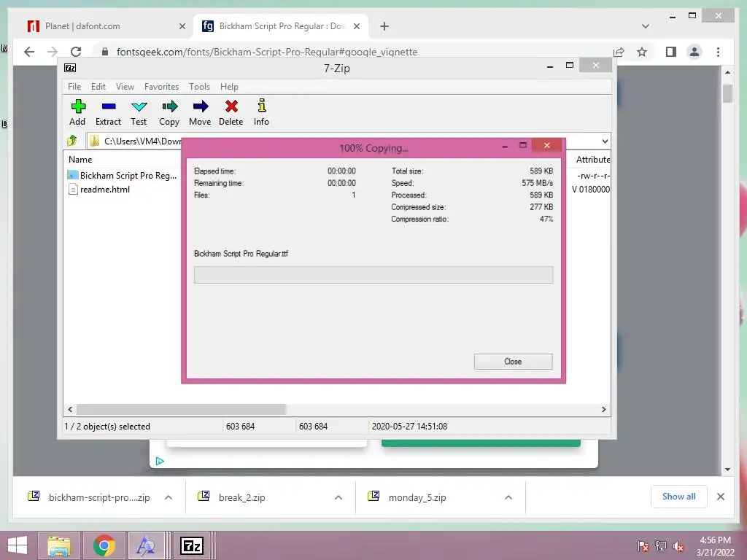Click the muted volume tray icon
The width and height of the screenshot is (747, 560).
(x=678, y=545)
